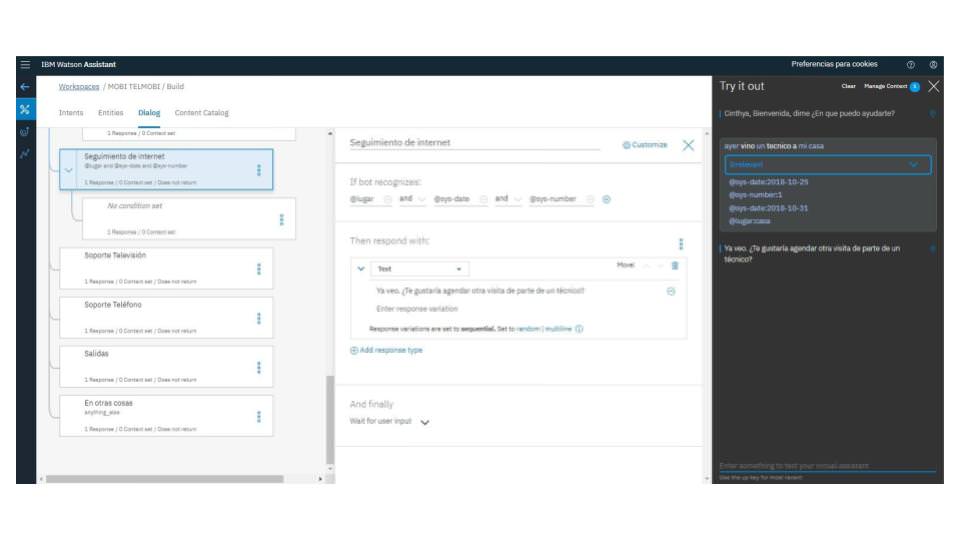The width and height of the screenshot is (960, 540).
Task: Click the Try it out message input field
Action: point(827,466)
